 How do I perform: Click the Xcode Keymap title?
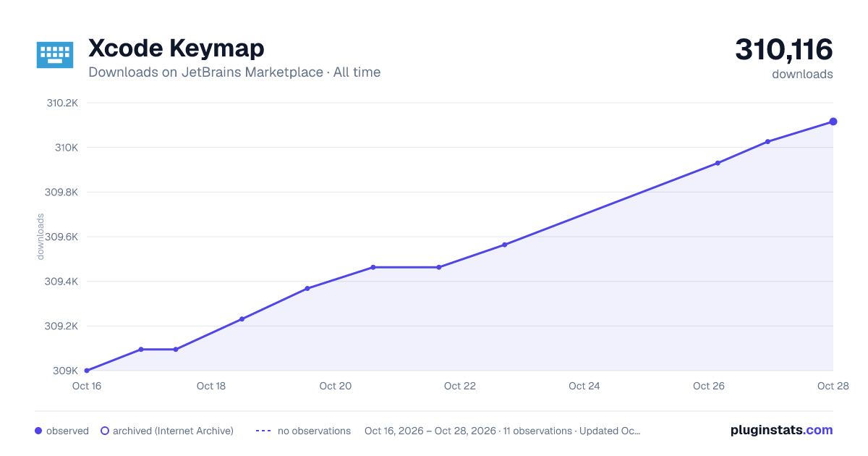(176, 48)
